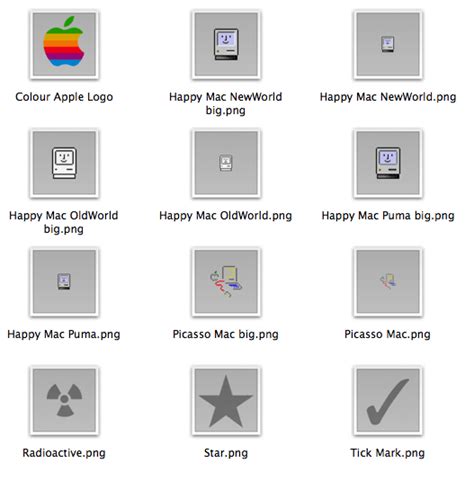Select the Happy Mac OldWorld big.png icon
This screenshot has width=474, height=481.
point(64,163)
